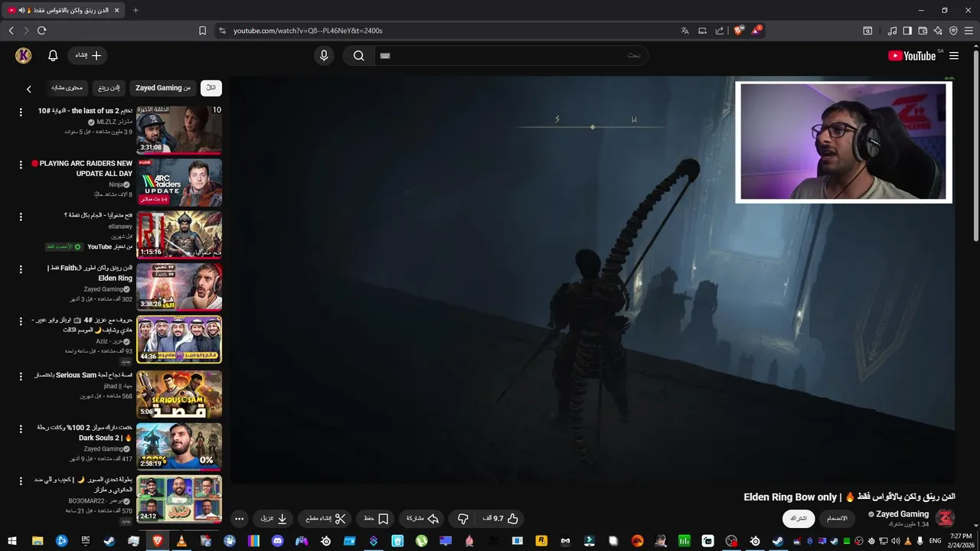This screenshot has height=551, width=980.
Task: Select the 'إلدن رينغ' filter chip
Action: [x=109, y=88]
